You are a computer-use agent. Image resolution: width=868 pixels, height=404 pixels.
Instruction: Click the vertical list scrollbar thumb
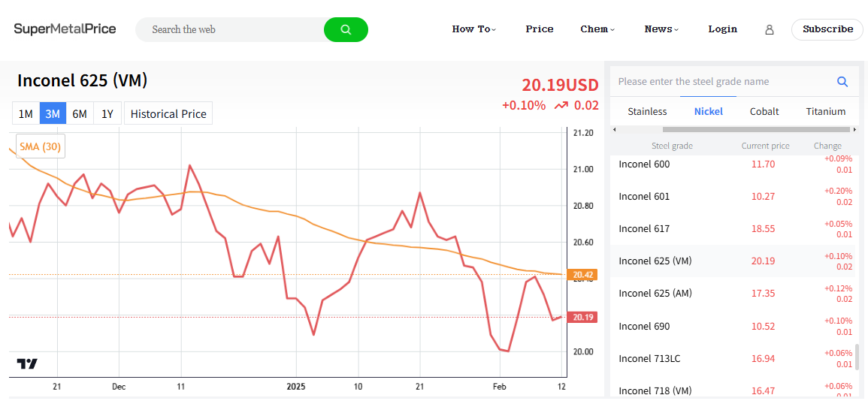pos(858,357)
